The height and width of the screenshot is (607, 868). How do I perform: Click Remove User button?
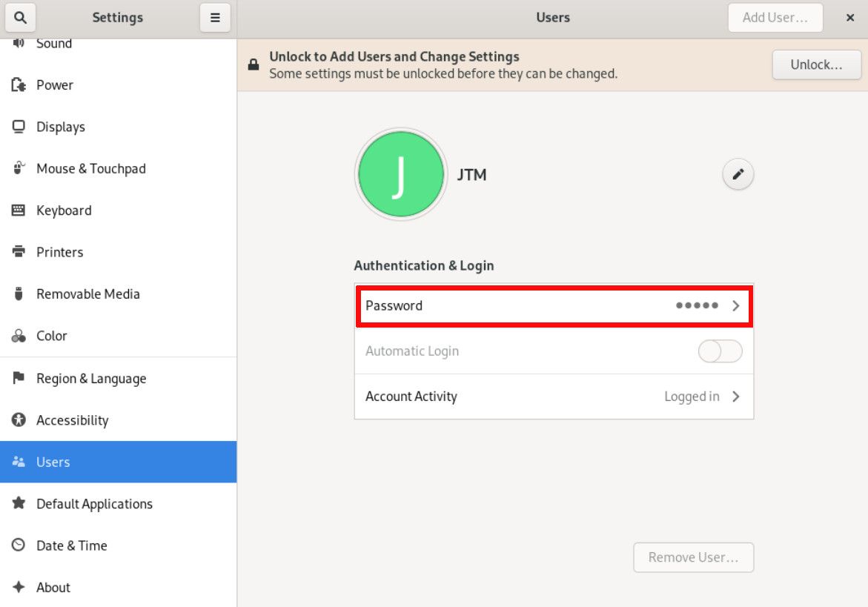(x=693, y=557)
